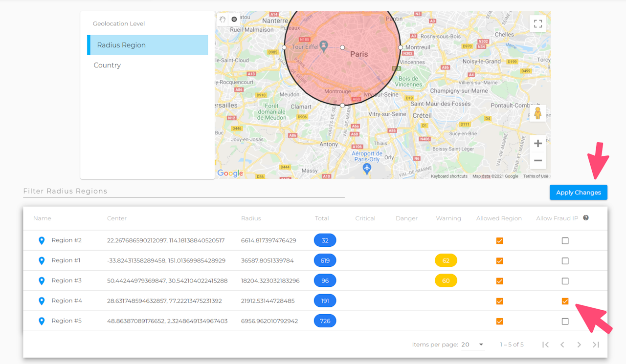The image size is (626, 364).
Task: Zoom out on the map
Action: pos(537,160)
